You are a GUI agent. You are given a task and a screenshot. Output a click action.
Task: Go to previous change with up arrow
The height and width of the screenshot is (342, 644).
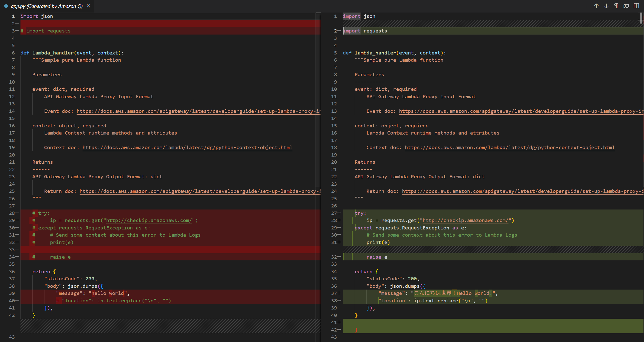pos(596,6)
